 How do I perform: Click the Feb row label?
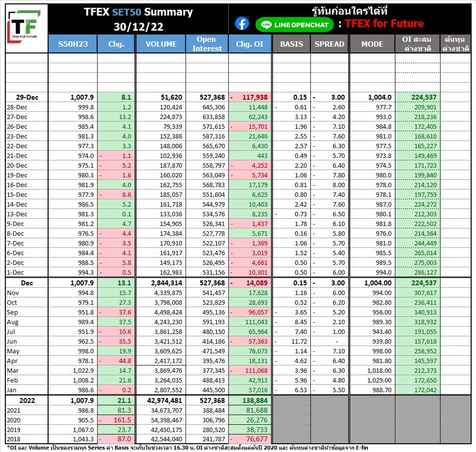coord(13,380)
